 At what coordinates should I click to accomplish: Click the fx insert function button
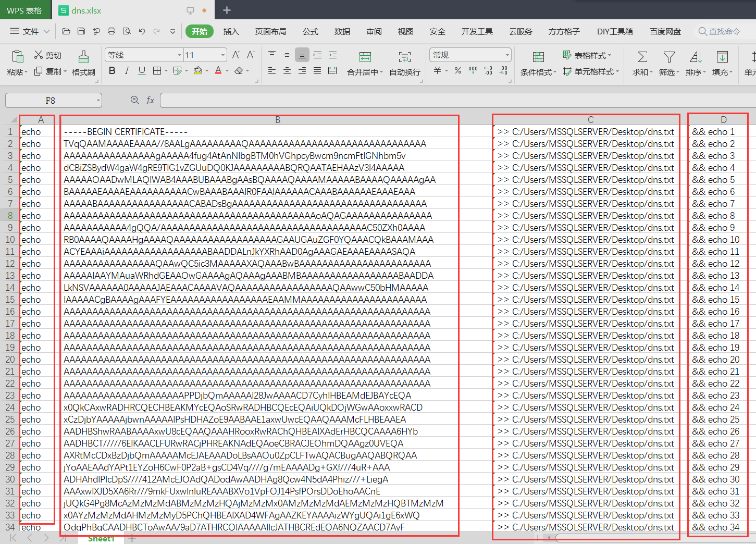coord(151,100)
